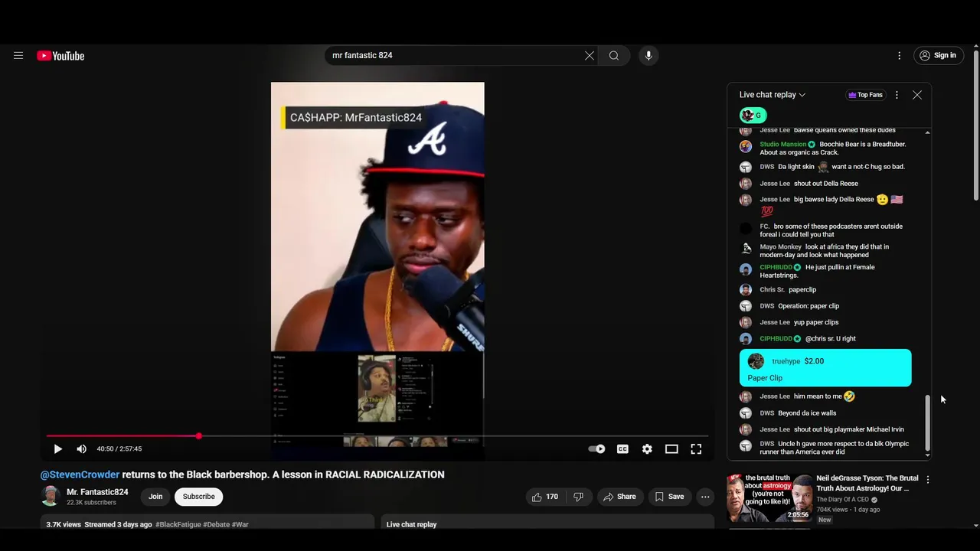The height and width of the screenshot is (551, 980).
Task: Mute the video volume speaker icon
Action: [81, 449]
